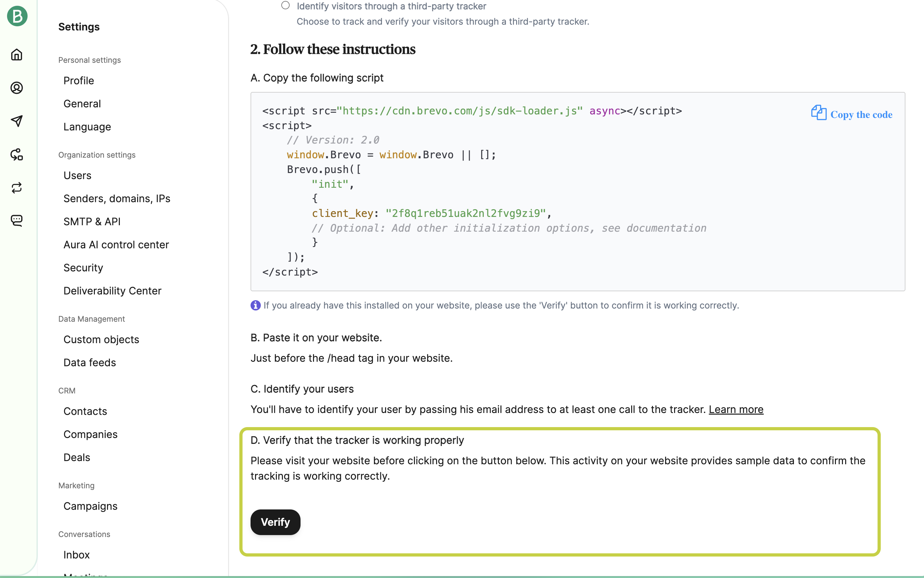Click the '2. Follow these instructions' heading

point(333,49)
